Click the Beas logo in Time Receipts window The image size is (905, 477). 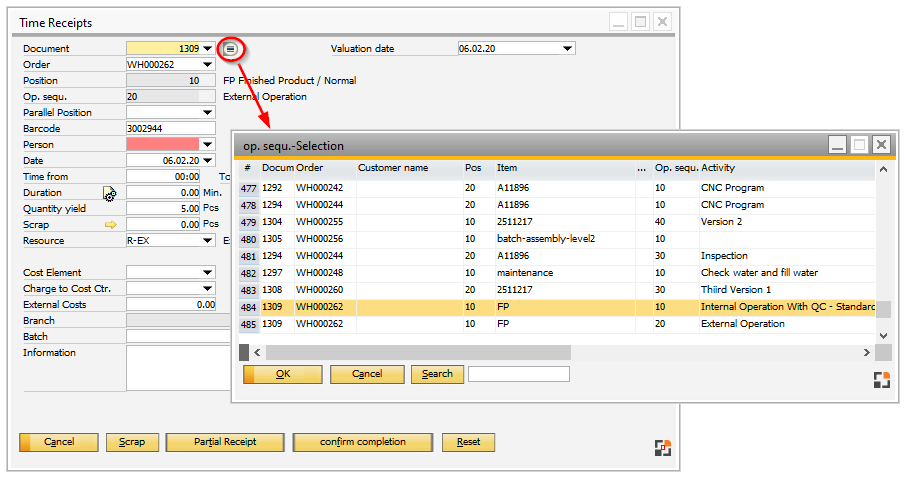(x=662, y=447)
